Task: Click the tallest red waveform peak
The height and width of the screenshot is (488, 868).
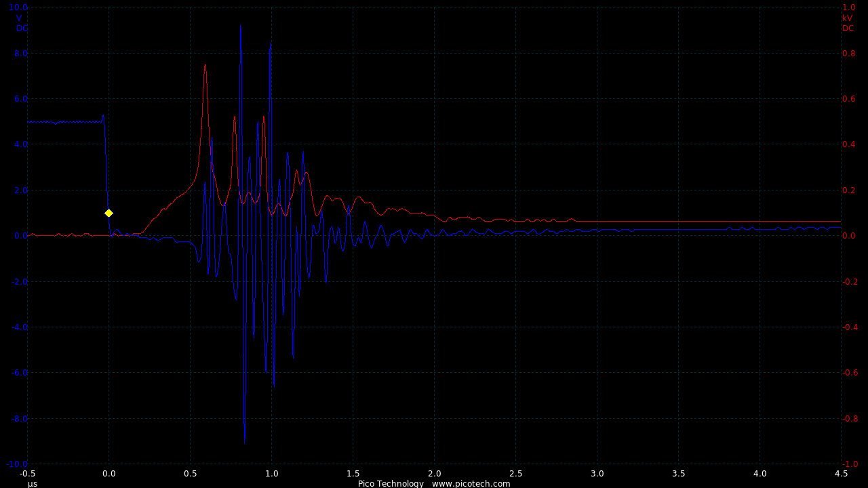Action: point(205,66)
